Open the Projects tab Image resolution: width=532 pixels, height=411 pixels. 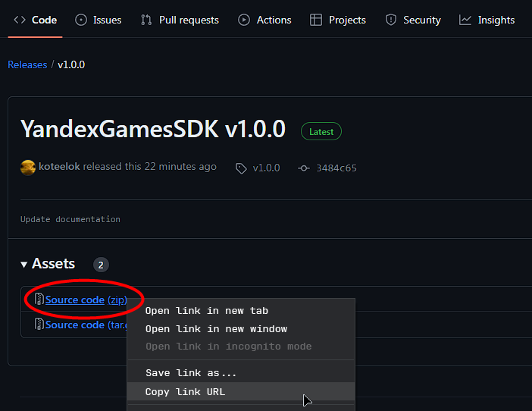point(338,20)
